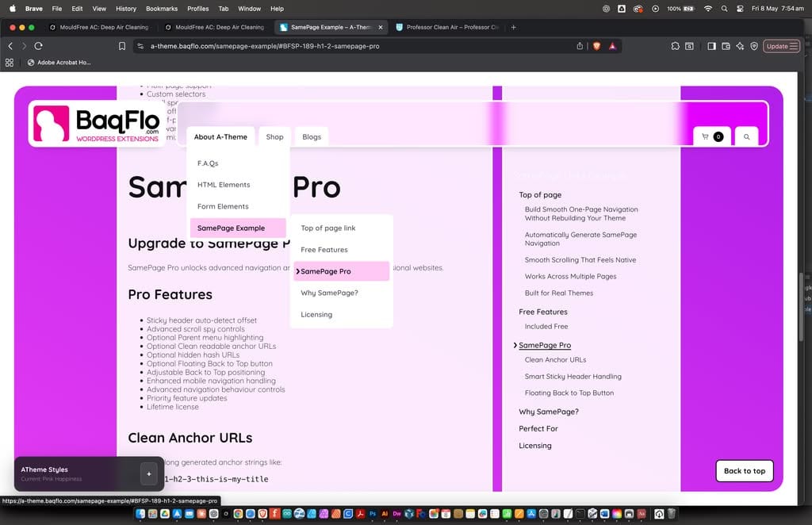Select SamePage Example menu entry
The height and width of the screenshot is (525, 812).
(238, 228)
